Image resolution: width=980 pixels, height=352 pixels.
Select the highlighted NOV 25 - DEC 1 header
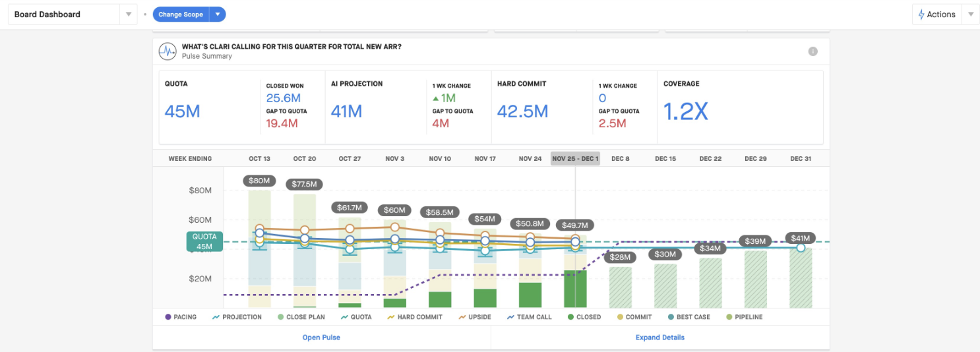[x=575, y=159]
